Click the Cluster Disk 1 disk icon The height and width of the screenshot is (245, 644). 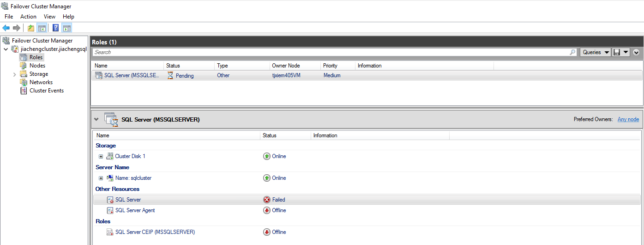pyautogui.click(x=110, y=156)
